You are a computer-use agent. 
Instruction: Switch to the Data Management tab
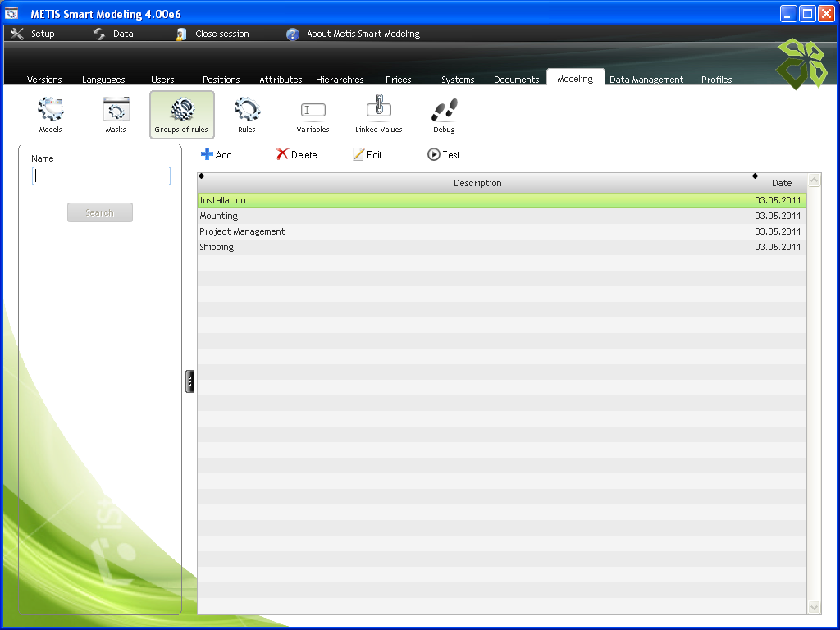[646, 80]
